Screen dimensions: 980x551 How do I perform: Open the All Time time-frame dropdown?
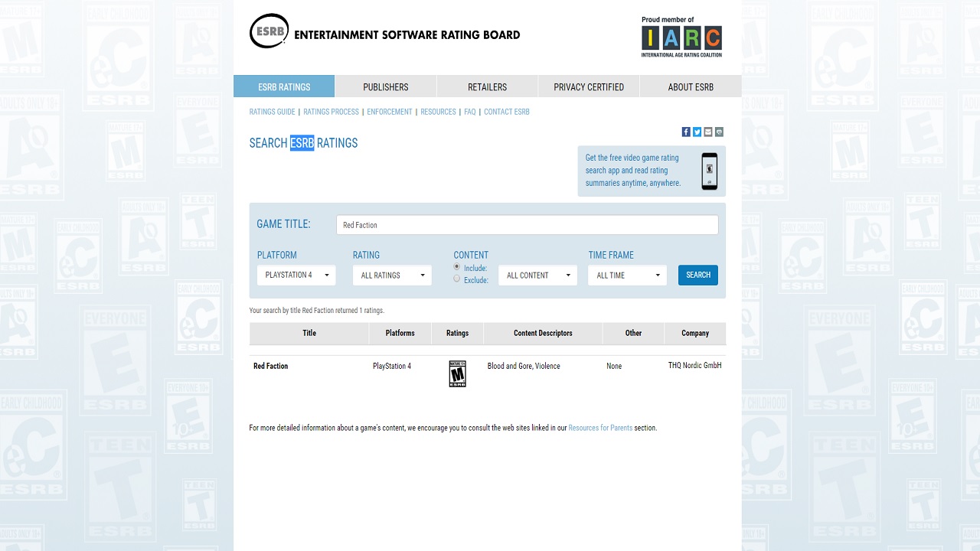coord(627,275)
